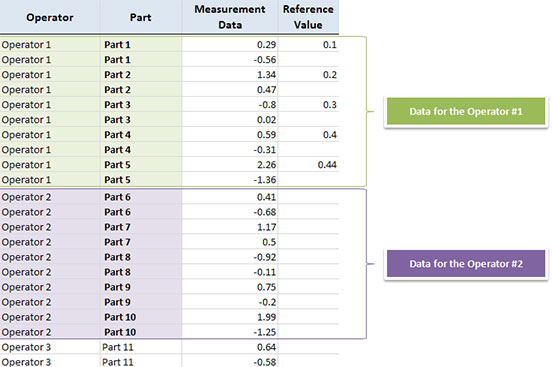Select measurement cell with value -0.56
This screenshot has width=552, height=367.
(230, 60)
